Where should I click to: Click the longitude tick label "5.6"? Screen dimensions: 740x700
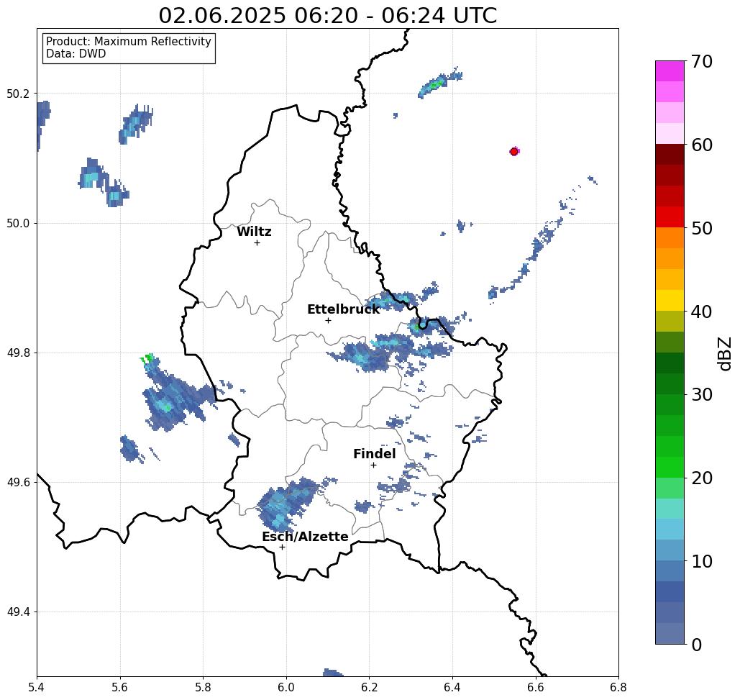pos(120,687)
